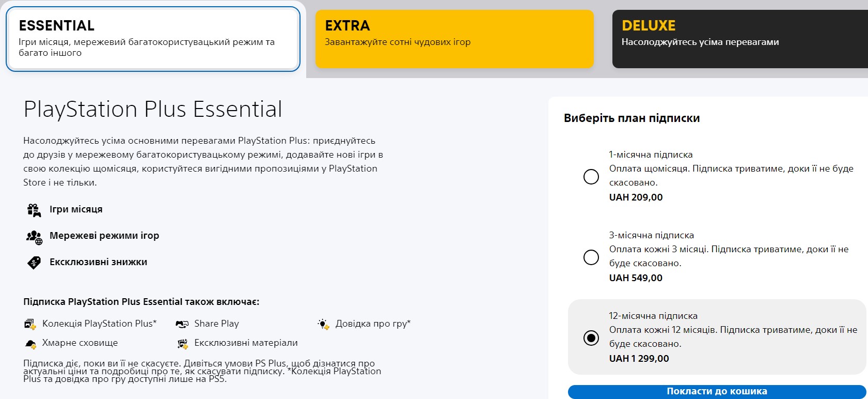Click the 1-місячна підписка title text
Screen dimensions: 868x399
651,155
